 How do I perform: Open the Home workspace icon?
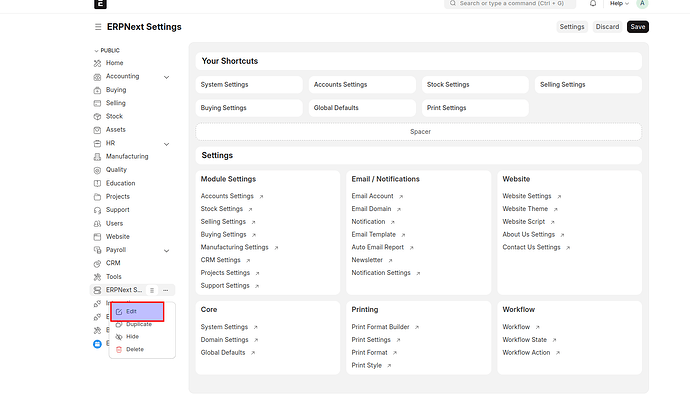(x=97, y=63)
